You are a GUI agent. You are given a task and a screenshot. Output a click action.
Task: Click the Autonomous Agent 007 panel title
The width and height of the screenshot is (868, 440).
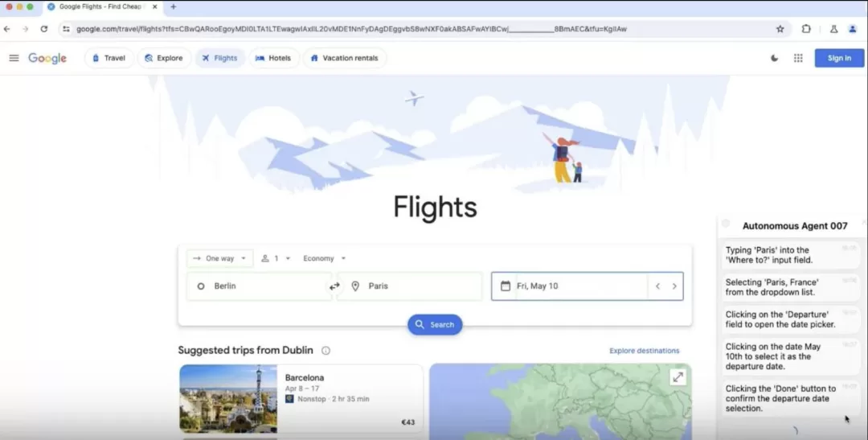794,225
